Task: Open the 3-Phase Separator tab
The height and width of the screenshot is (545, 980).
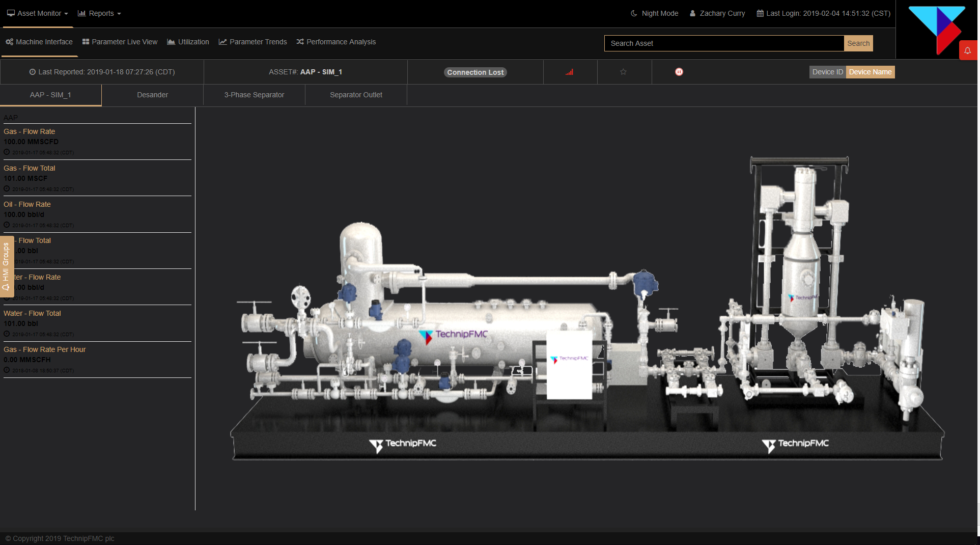Action: point(255,95)
